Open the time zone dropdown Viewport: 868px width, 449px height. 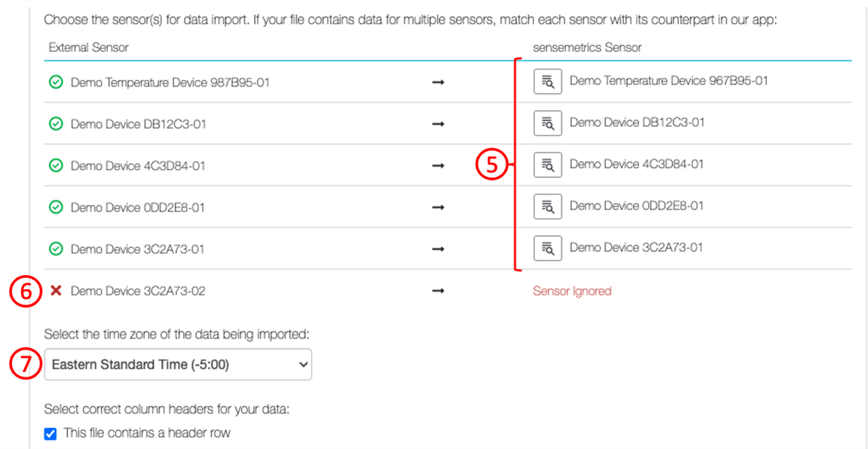[x=178, y=365]
